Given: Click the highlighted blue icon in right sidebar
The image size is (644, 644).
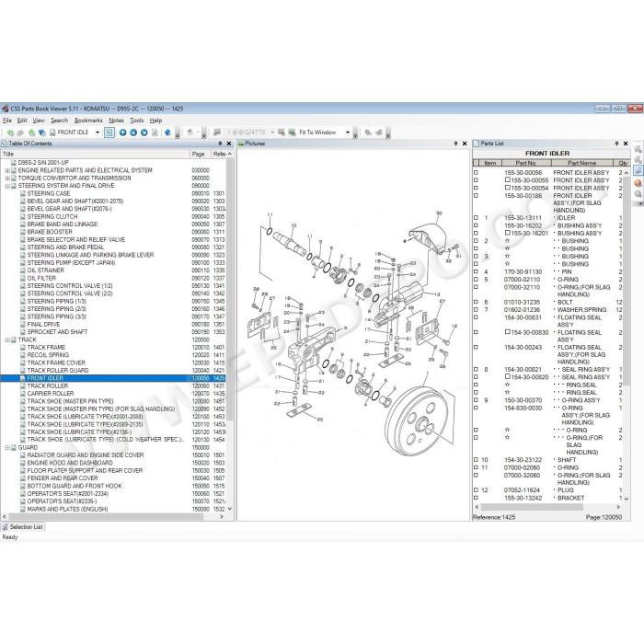Looking at the screenshot, I should (638, 170).
